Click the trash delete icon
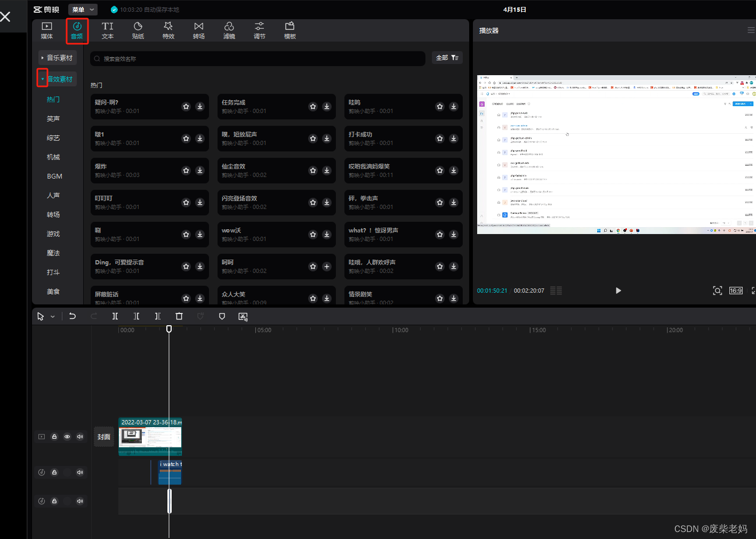 tap(179, 316)
